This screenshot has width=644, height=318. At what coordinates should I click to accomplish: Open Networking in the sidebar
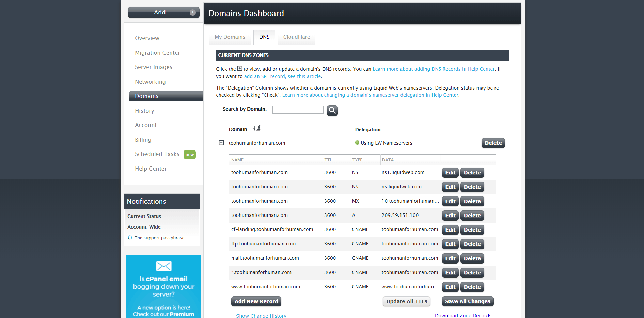click(x=150, y=82)
